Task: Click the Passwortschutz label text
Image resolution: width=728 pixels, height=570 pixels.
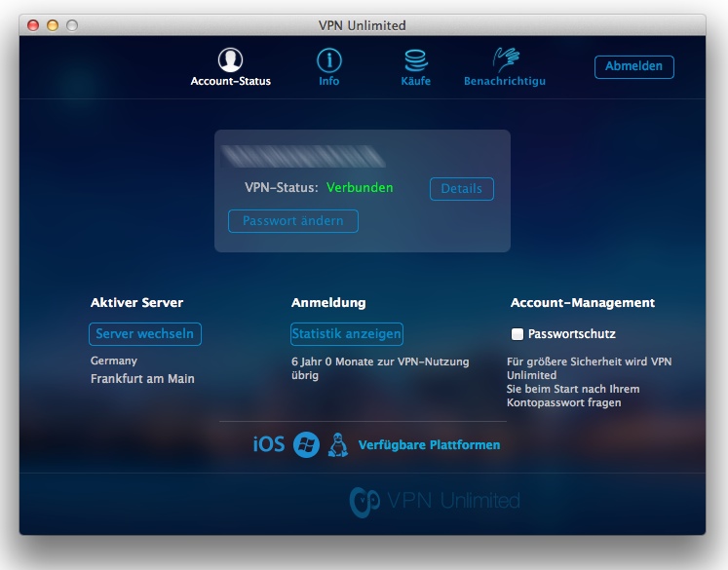Action: tap(572, 334)
